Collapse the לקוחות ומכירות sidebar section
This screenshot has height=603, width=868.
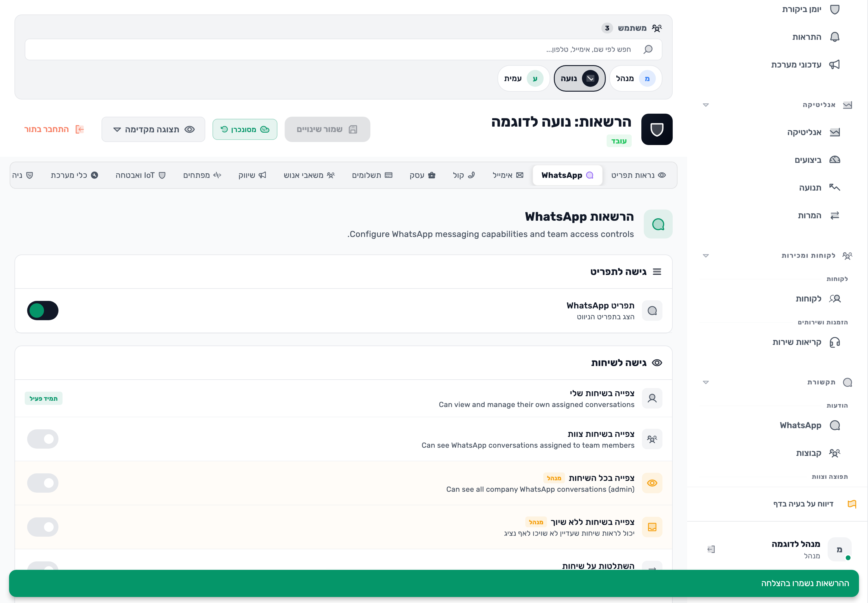tap(706, 256)
